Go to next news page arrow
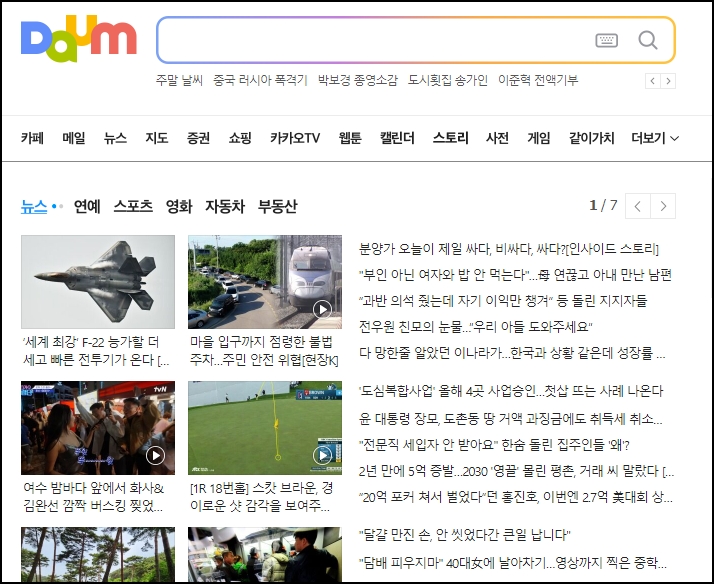 tap(663, 206)
